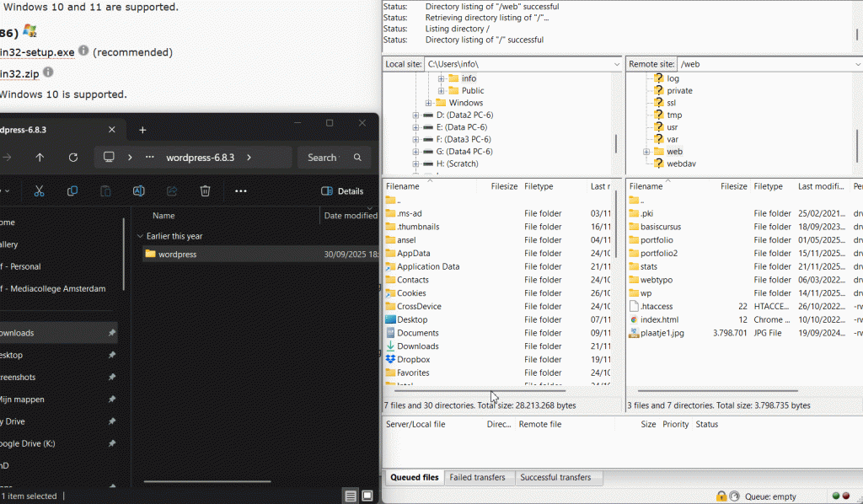Expand the D: (Data2 PC-6) drive node
This screenshot has height=504, width=863.
pos(415,115)
